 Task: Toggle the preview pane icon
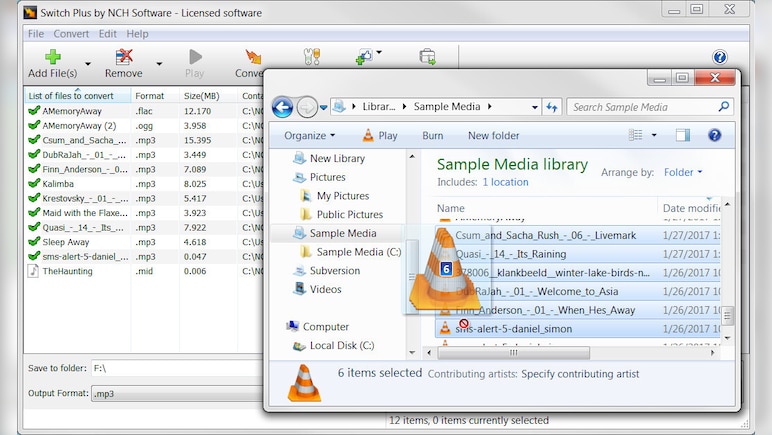pyautogui.click(x=683, y=135)
